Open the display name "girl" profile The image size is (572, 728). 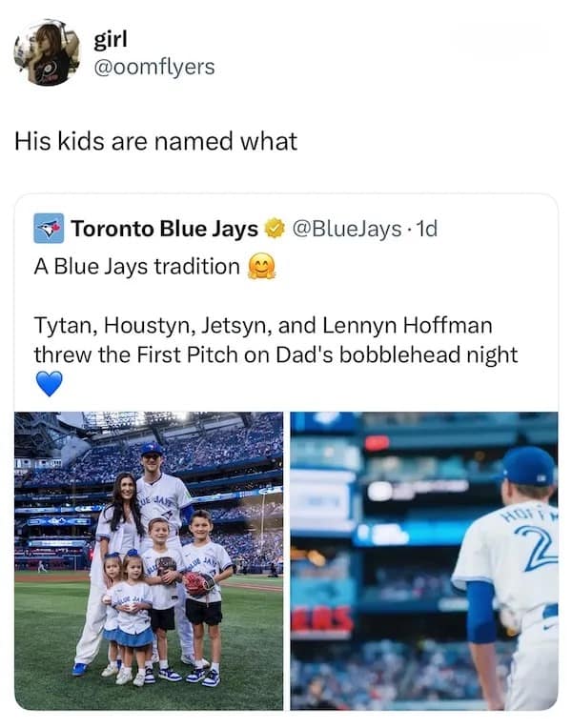click(112, 40)
